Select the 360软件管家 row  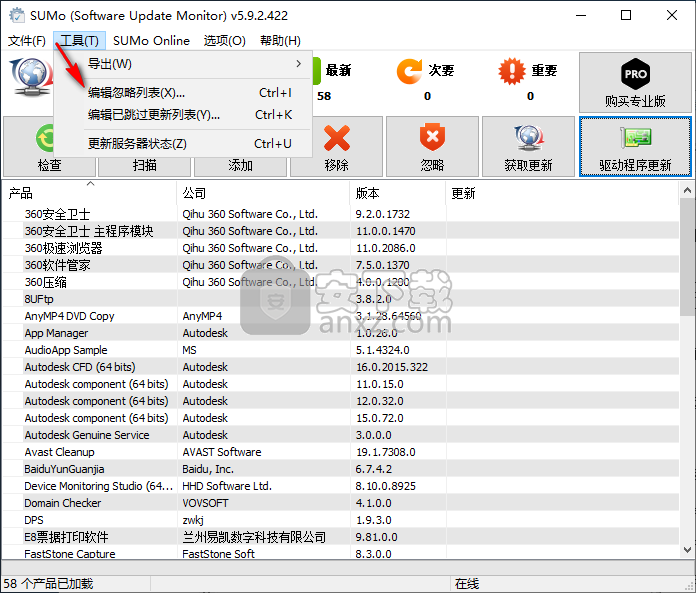click(x=341, y=265)
